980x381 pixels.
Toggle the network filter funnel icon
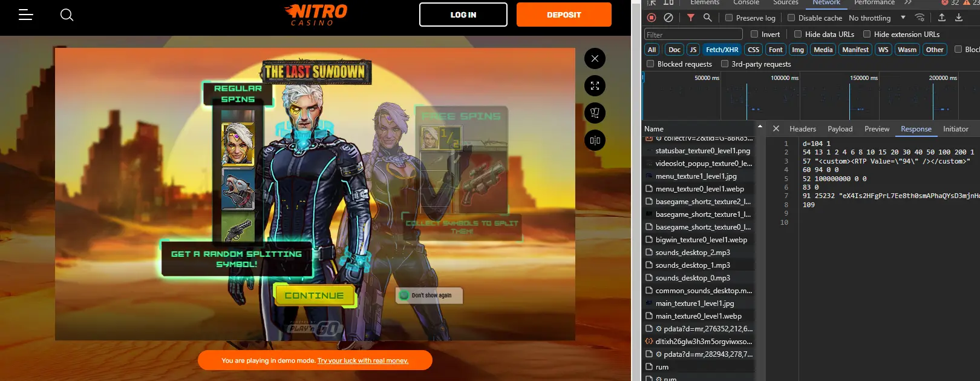coord(691,18)
